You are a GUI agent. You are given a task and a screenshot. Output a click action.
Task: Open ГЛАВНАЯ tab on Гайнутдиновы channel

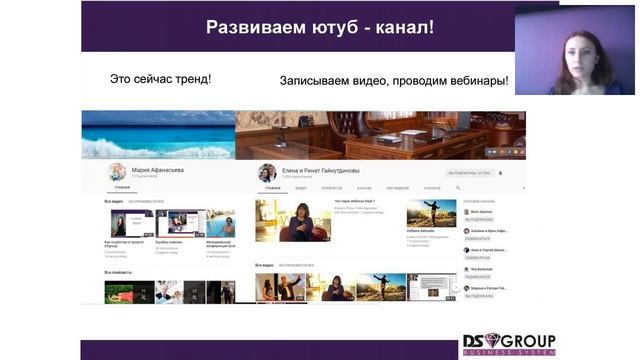pyautogui.click(x=273, y=188)
